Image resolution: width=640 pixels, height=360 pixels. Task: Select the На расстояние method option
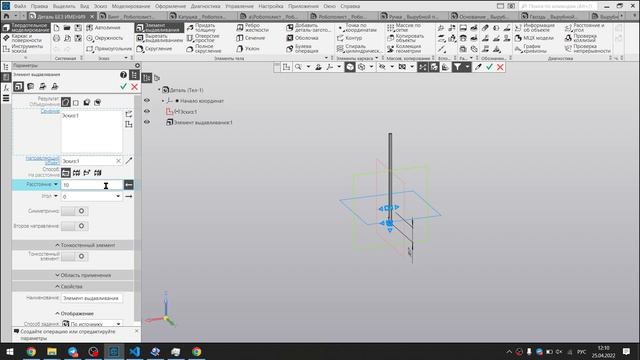66,173
